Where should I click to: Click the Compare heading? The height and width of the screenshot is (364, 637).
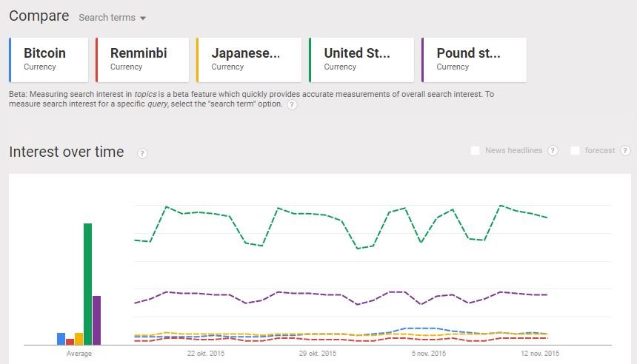pyautogui.click(x=39, y=16)
